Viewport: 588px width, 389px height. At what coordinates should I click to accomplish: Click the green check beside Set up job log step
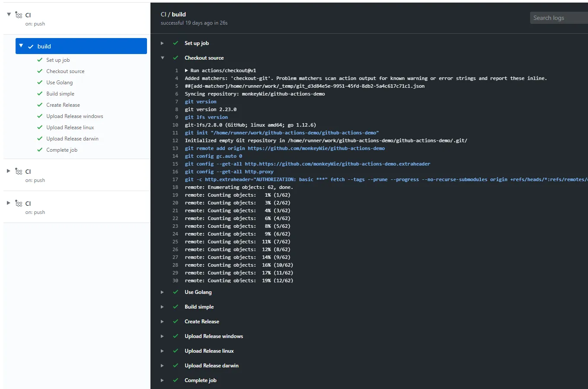pos(176,43)
